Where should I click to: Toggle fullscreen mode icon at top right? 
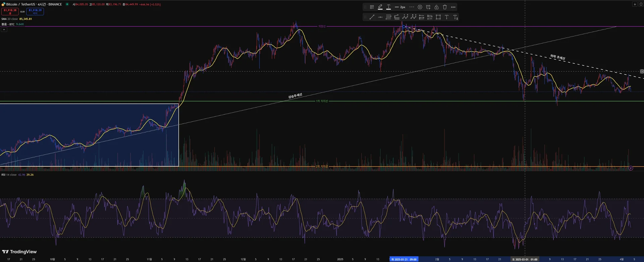(641, 4)
